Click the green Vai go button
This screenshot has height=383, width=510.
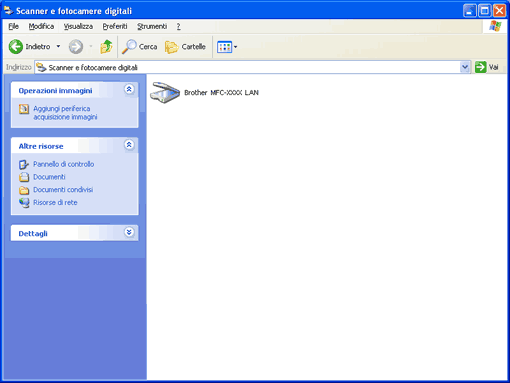tap(487, 67)
